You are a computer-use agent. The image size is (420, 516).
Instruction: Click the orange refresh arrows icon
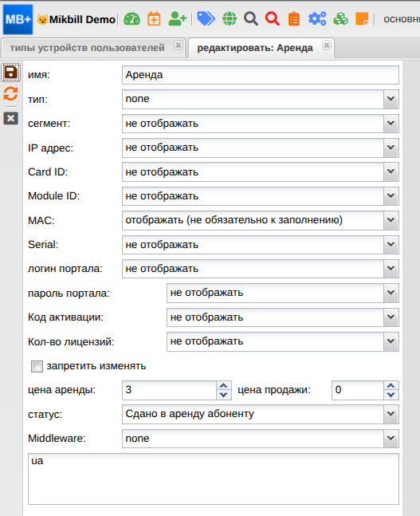click(x=10, y=94)
